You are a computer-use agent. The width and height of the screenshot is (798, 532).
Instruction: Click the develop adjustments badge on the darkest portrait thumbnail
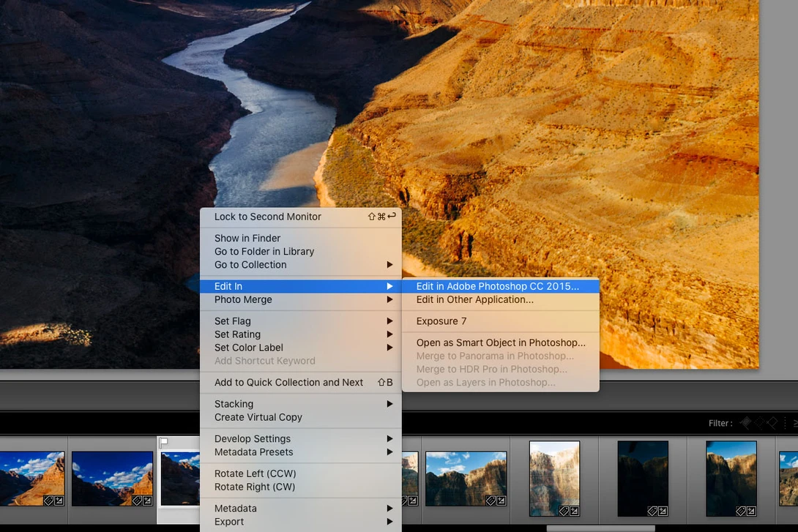pos(663,511)
